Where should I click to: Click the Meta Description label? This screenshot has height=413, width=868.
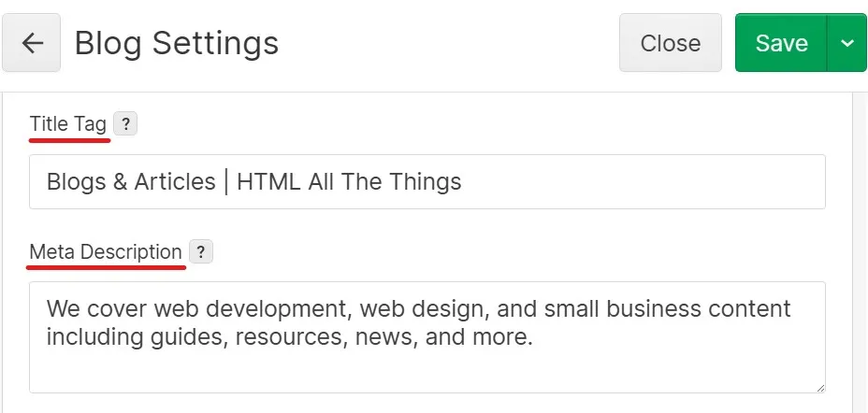pyautogui.click(x=106, y=252)
